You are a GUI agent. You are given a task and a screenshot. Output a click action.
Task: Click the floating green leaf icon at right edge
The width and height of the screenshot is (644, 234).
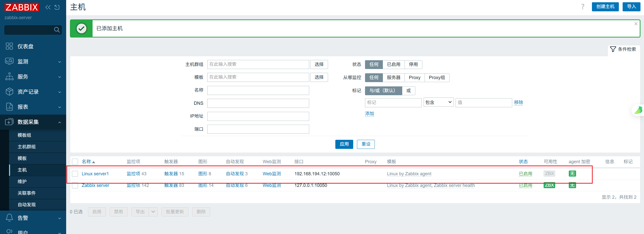pyautogui.click(x=638, y=110)
